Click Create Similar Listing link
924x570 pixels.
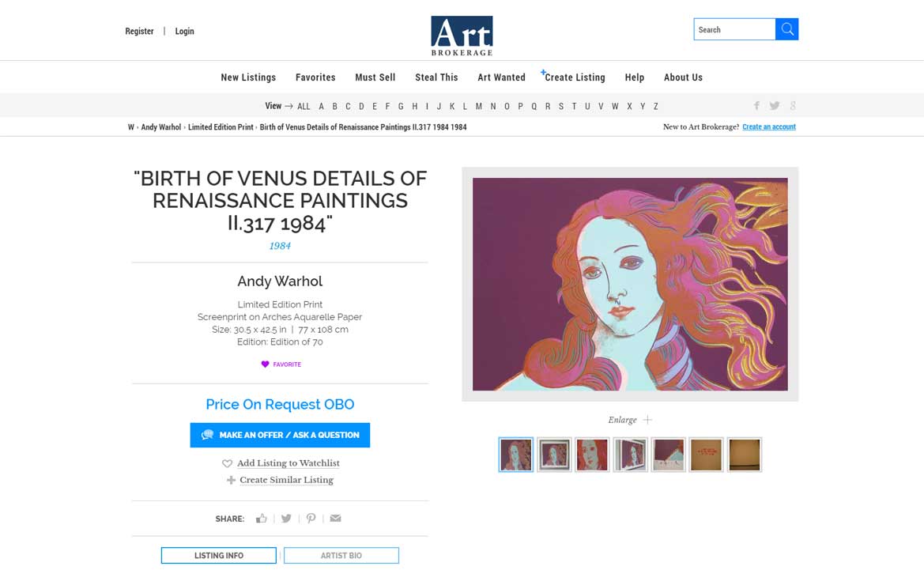[286, 480]
